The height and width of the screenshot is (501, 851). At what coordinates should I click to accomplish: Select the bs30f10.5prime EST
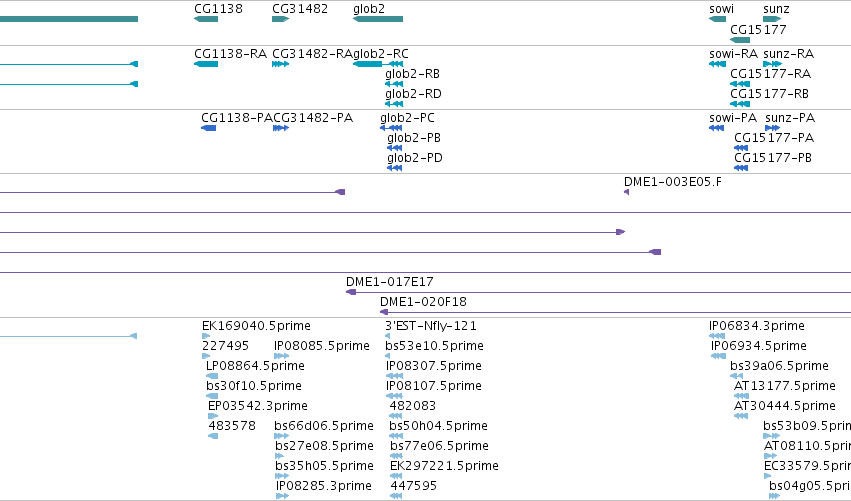click(x=253, y=386)
